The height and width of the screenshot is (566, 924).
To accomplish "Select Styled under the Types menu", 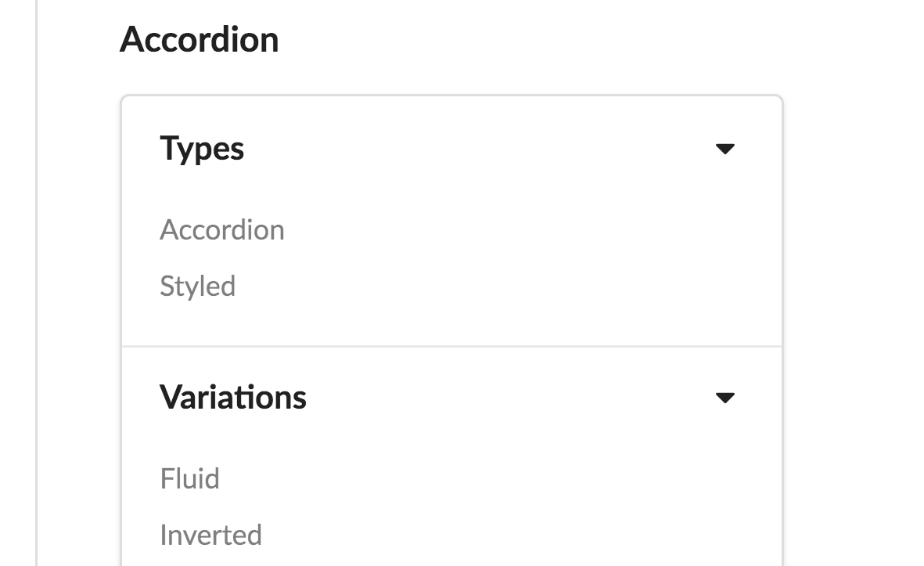I will coord(197,286).
